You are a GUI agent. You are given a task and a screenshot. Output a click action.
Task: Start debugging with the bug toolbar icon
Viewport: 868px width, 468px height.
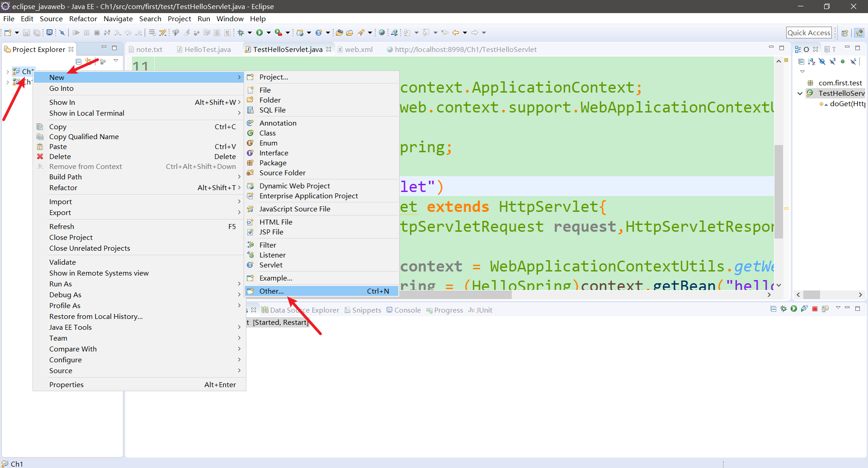[x=241, y=32]
